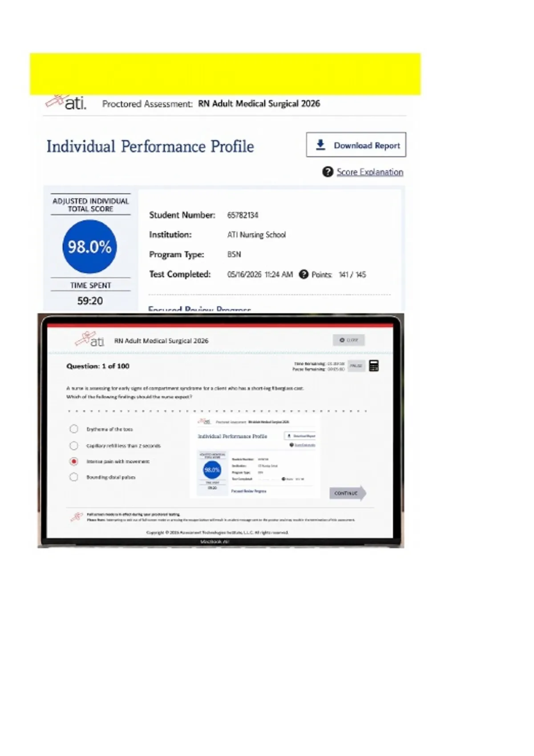Click the question mark beside Score Explanation

point(328,172)
